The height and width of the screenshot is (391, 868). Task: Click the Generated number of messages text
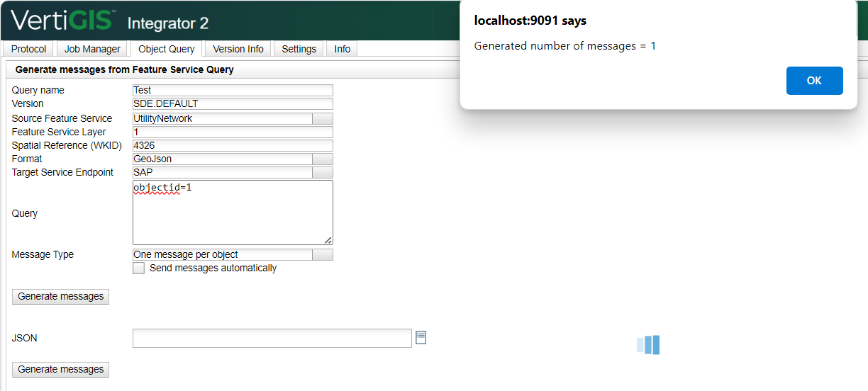pos(565,46)
